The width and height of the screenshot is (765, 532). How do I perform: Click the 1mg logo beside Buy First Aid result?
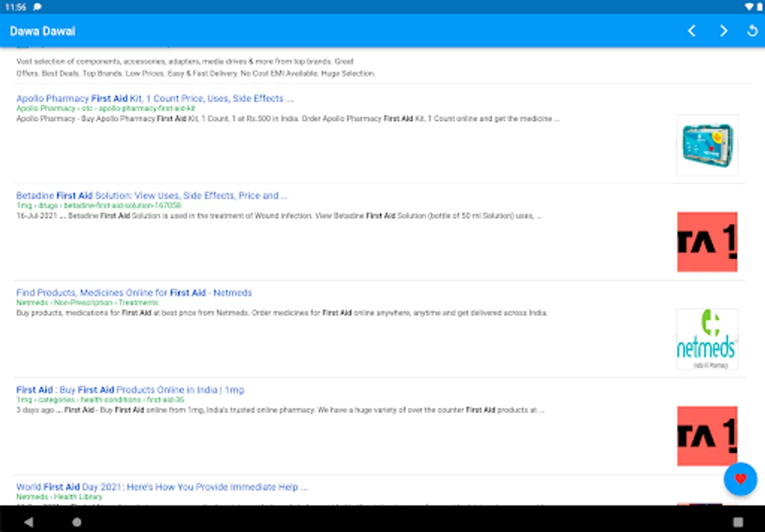pos(707,436)
